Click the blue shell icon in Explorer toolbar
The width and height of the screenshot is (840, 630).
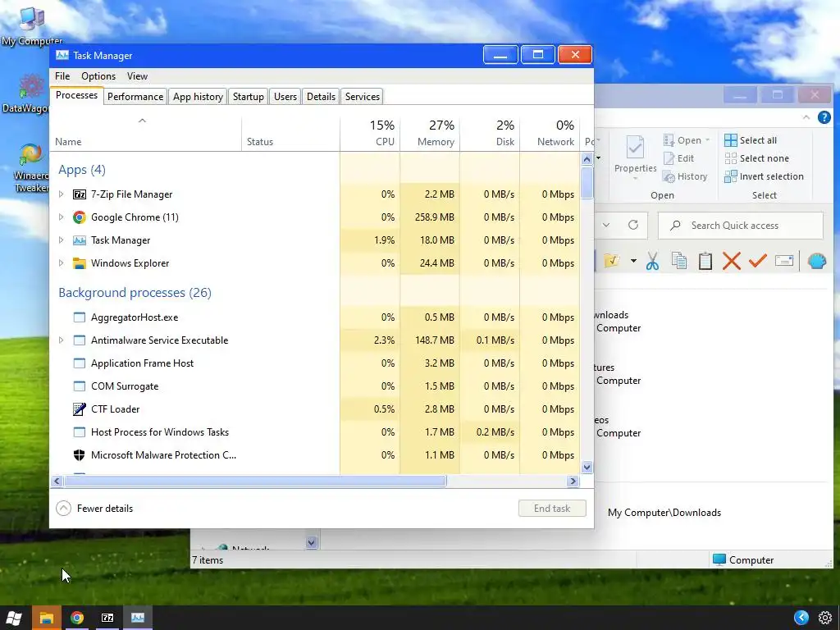(817, 261)
